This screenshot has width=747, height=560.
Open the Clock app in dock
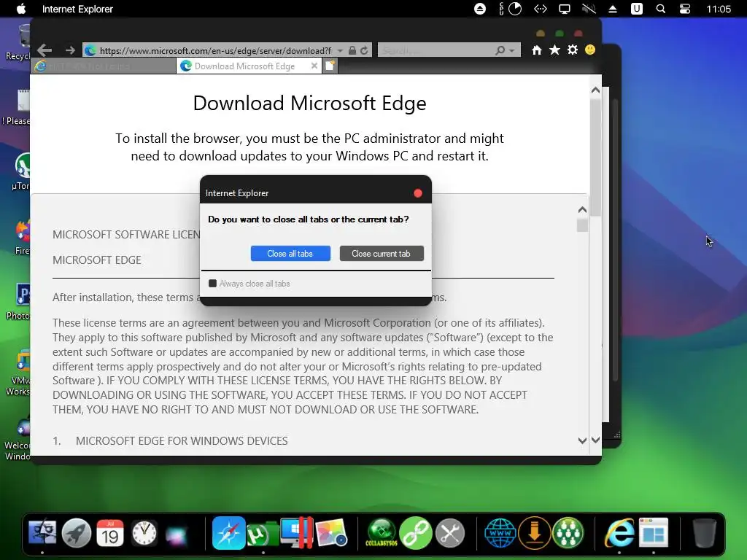point(144,532)
